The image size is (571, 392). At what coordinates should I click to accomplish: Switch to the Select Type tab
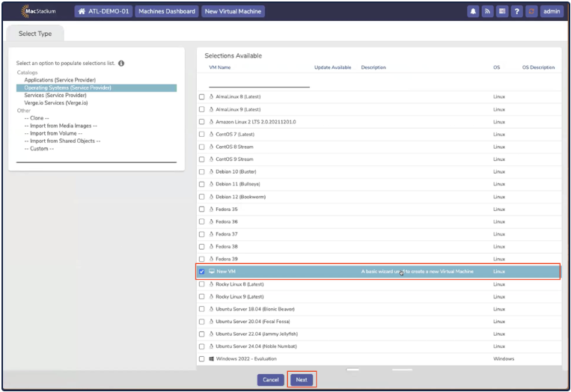[35, 34]
